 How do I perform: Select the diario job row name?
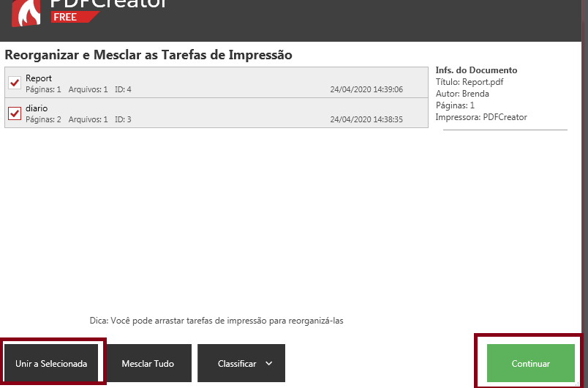click(x=37, y=108)
